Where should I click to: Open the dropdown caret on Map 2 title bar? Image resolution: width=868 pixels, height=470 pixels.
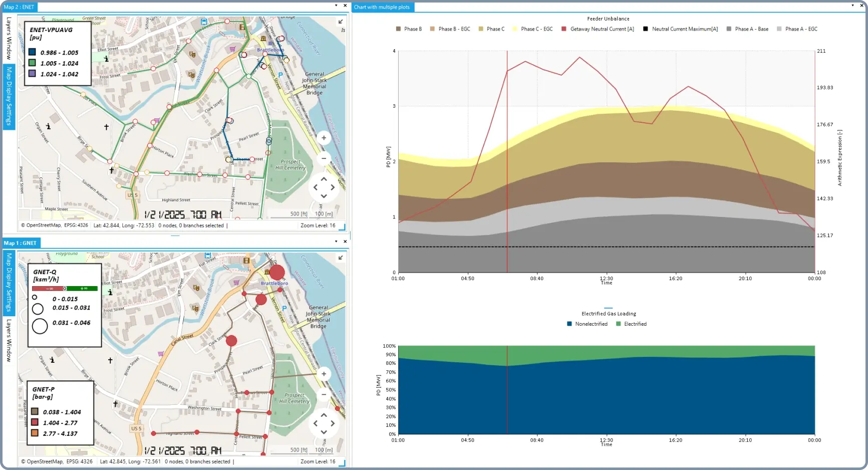(x=336, y=5)
